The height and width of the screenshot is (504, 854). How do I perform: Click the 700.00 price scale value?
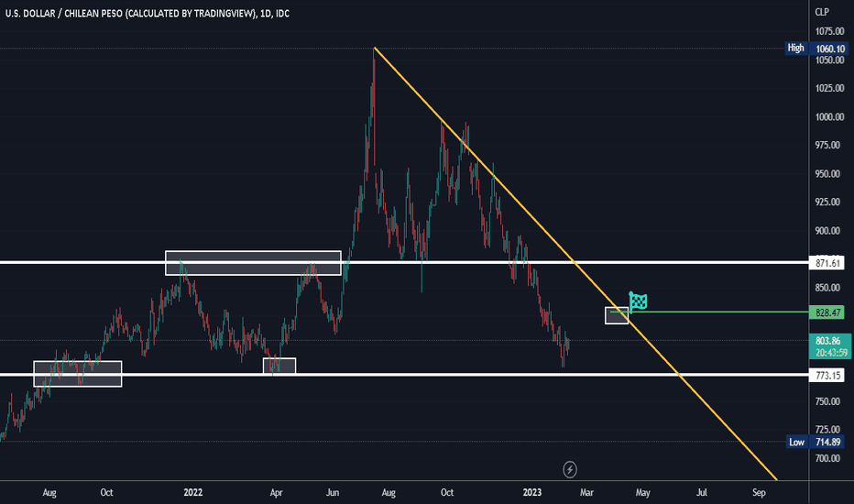829,458
